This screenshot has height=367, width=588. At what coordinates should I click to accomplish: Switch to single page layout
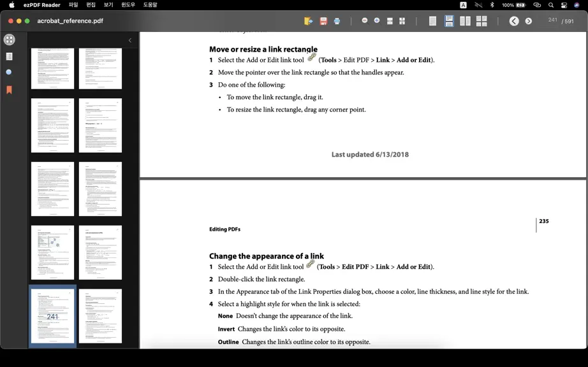[x=432, y=21]
